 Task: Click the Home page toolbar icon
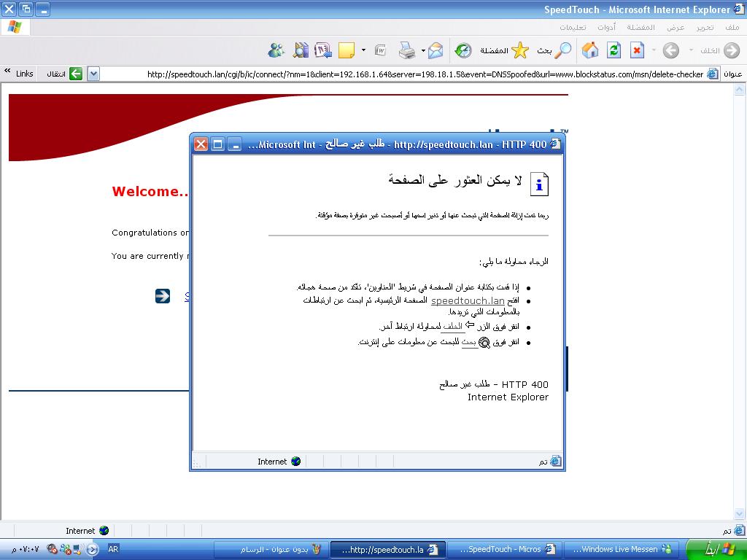tap(589, 50)
